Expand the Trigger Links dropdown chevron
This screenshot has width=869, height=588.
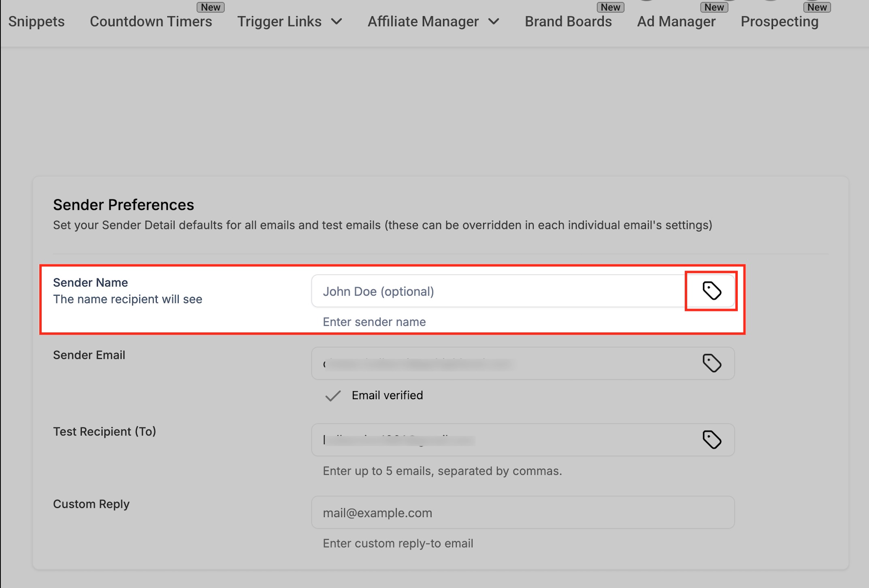[337, 21]
